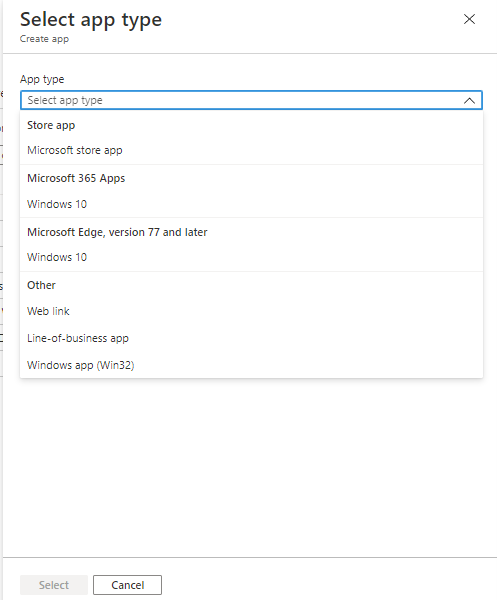Click the Select app type combo box
This screenshot has width=497, height=600.
[x=251, y=100]
